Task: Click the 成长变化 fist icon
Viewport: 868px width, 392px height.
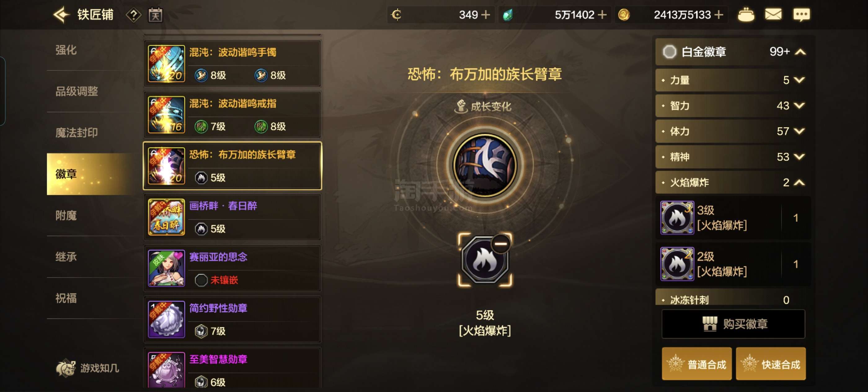Action: pos(461,106)
